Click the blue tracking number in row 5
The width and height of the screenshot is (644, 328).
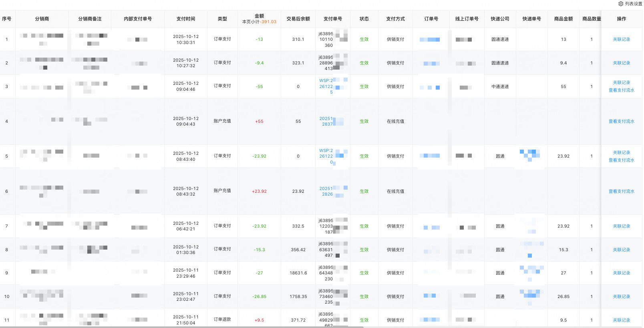point(530,155)
